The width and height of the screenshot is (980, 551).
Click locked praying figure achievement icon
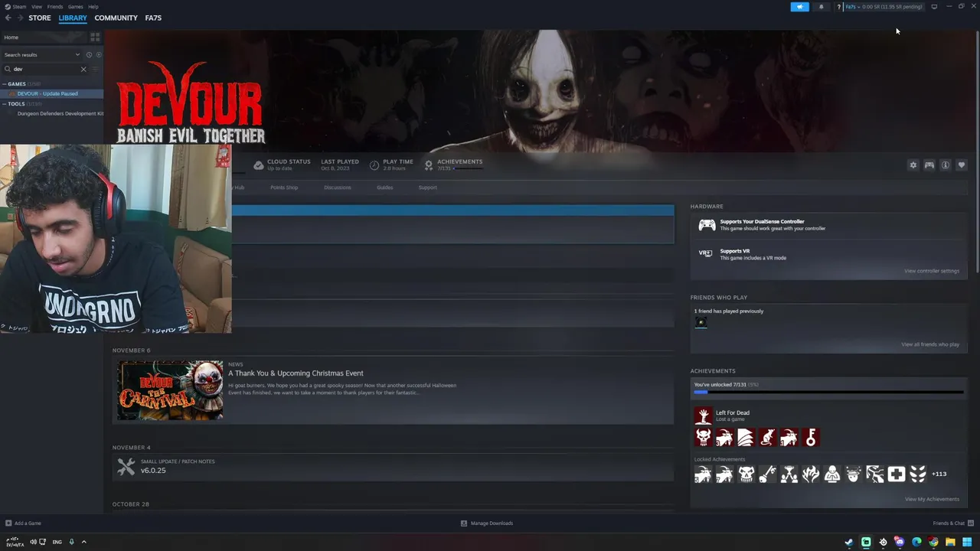pos(831,474)
